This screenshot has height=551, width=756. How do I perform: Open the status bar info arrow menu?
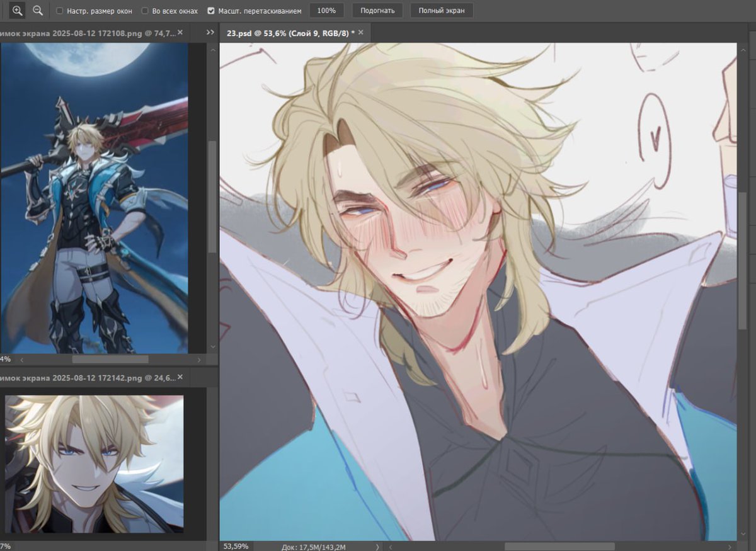pyautogui.click(x=377, y=547)
